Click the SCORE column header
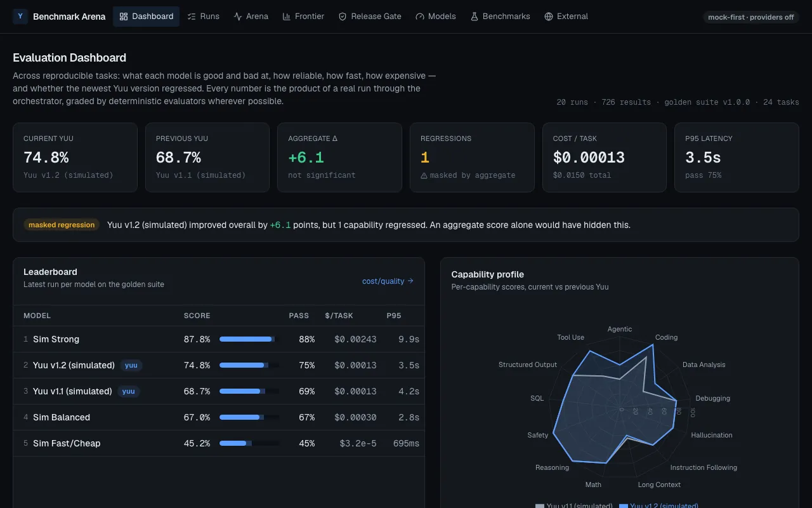This screenshot has height=508, width=812. 197,316
